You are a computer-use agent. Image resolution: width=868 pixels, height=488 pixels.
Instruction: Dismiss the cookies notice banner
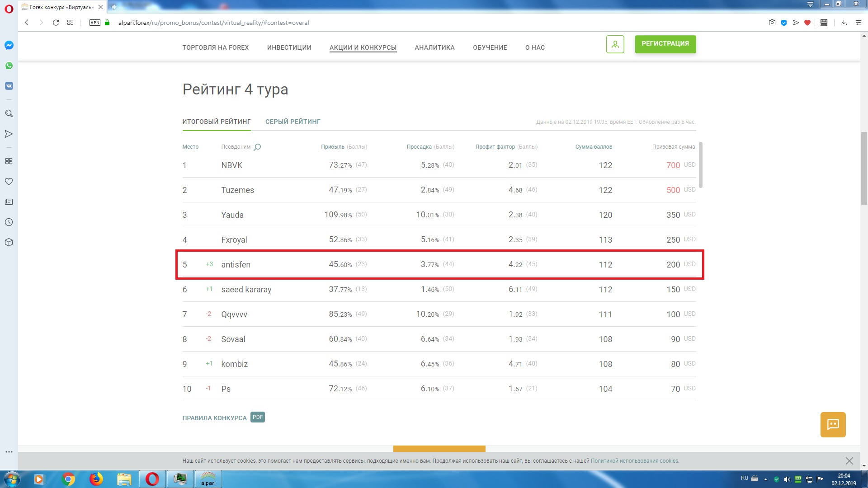849,461
